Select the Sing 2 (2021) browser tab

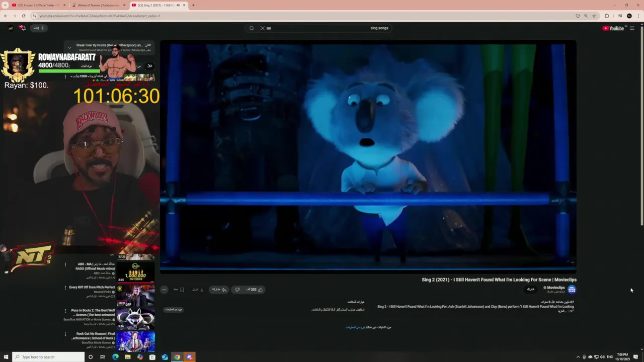tap(158, 5)
